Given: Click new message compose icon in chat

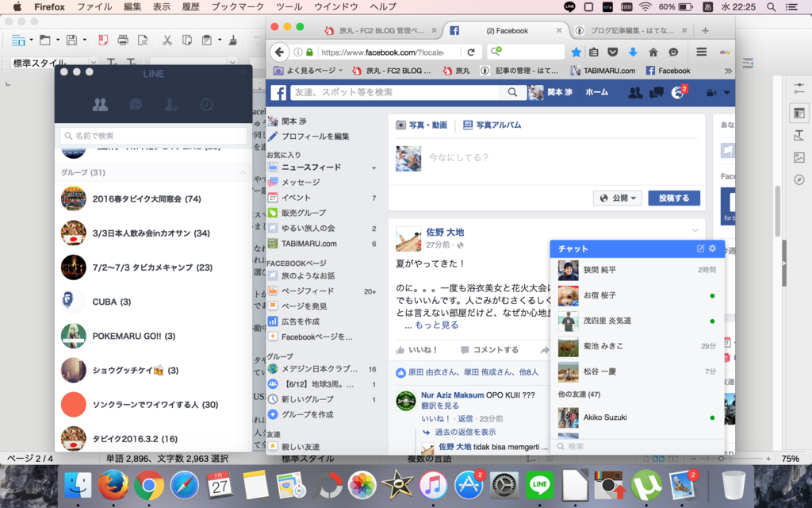Looking at the screenshot, I should [701, 248].
